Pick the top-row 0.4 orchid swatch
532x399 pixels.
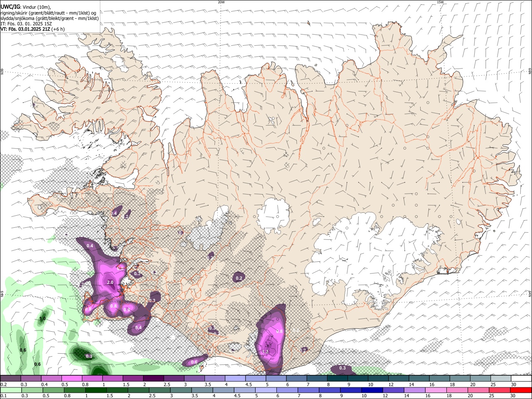pos(51,378)
